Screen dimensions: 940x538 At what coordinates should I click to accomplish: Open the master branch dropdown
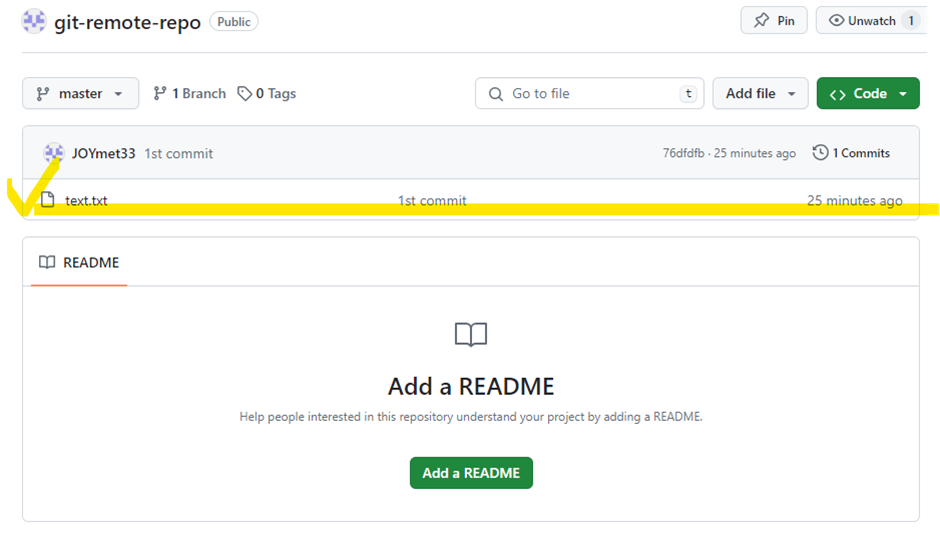click(x=80, y=94)
